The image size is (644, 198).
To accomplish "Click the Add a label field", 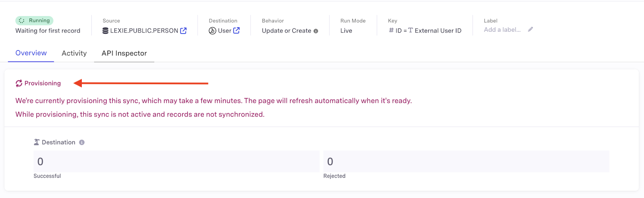I will coord(502,30).
